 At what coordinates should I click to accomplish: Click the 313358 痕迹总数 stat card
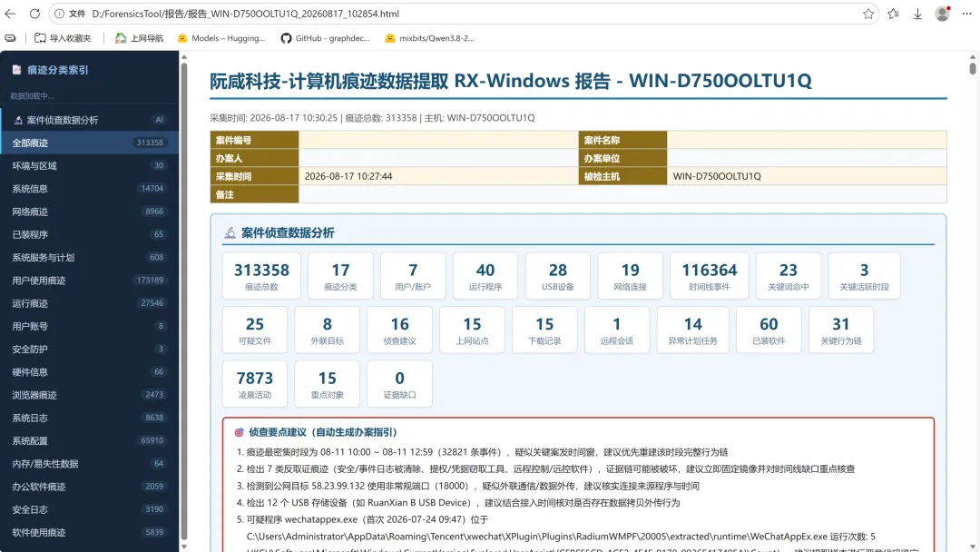(261, 276)
